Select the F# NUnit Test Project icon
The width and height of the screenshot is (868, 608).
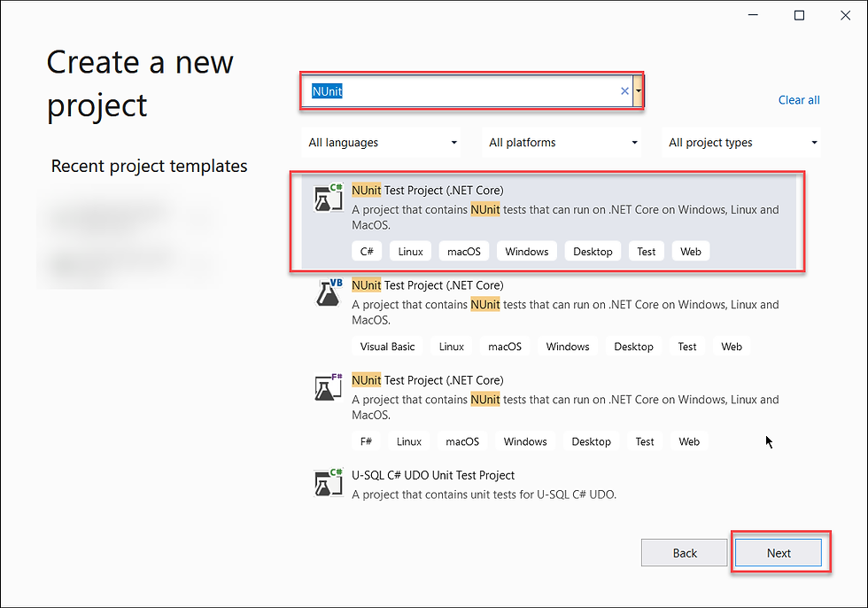click(x=329, y=387)
